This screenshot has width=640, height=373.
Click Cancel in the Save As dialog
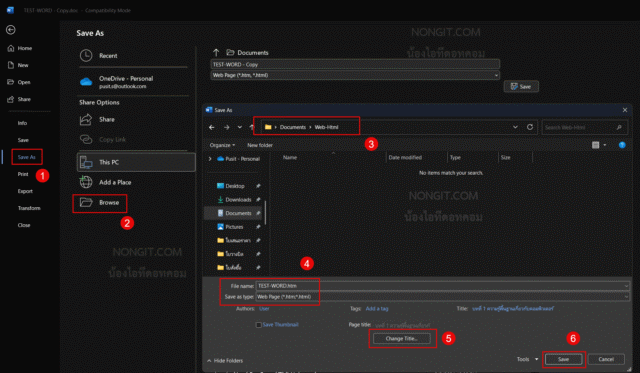(x=606, y=360)
